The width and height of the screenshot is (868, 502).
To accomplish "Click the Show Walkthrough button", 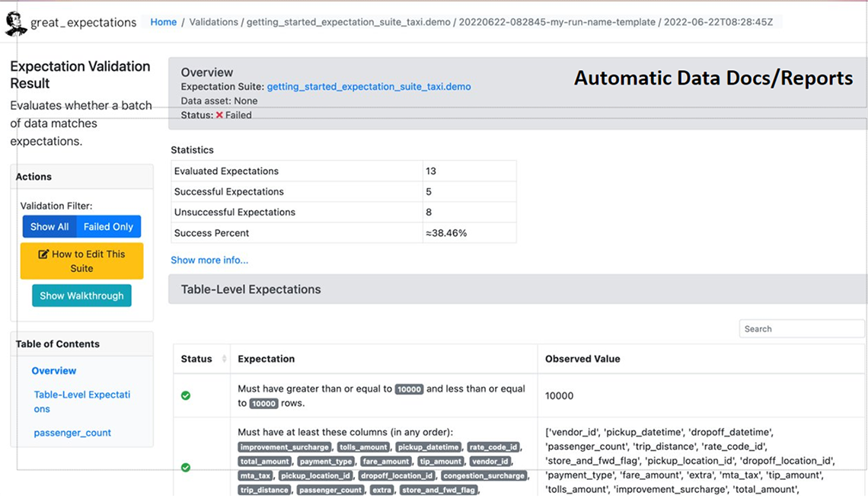I will pyautogui.click(x=82, y=296).
